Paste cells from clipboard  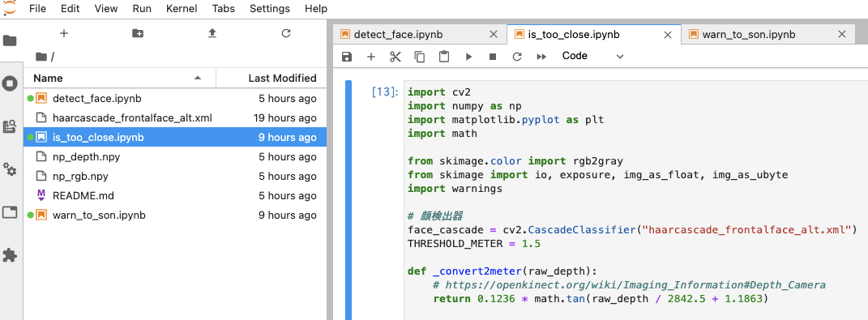pyautogui.click(x=444, y=57)
